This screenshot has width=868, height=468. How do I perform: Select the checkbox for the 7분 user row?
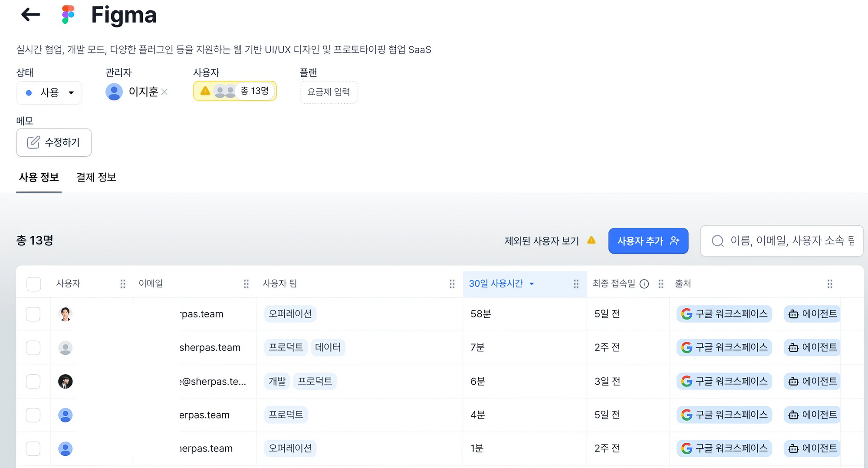tap(33, 348)
